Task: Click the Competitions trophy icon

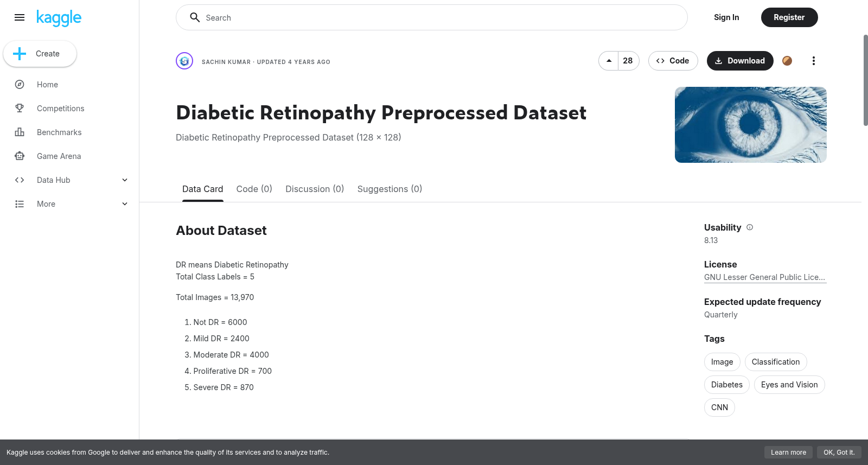Action: click(x=20, y=109)
